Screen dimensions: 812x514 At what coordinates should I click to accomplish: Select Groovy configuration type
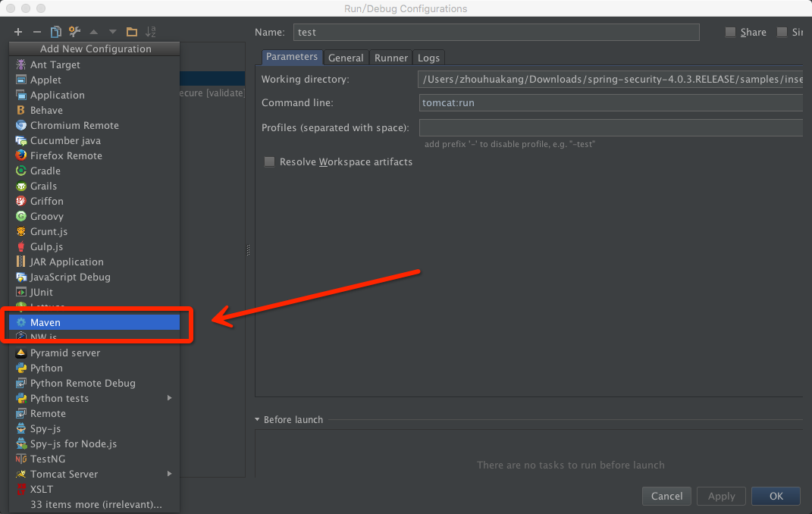(94, 216)
